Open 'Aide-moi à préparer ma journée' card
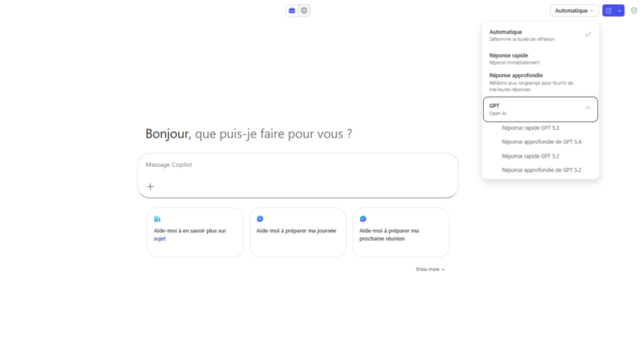This screenshot has height=338, width=644. click(x=298, y=232)
